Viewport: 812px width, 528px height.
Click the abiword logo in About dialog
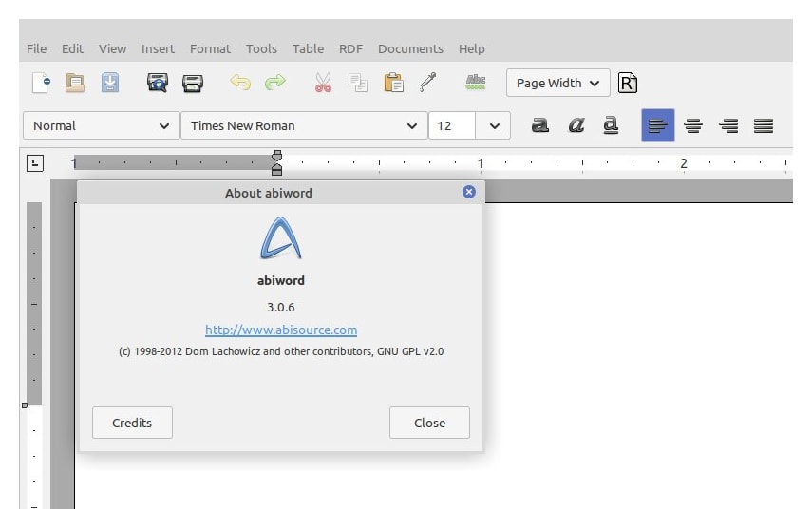[281, 237]
